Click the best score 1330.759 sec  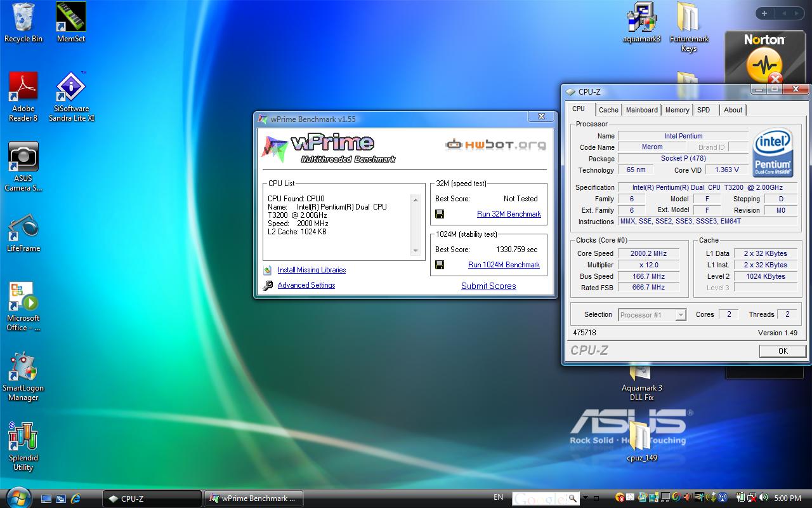coord(516,250)
